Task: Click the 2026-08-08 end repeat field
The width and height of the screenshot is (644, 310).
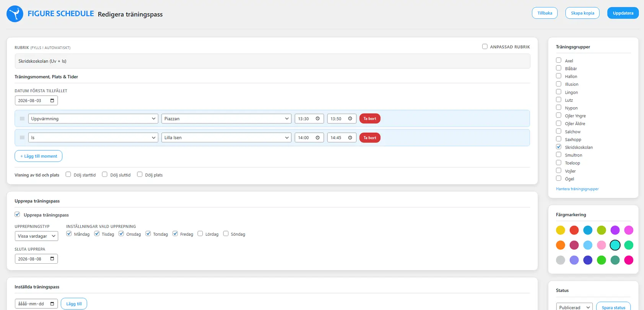Action: [x=36, y=259]
